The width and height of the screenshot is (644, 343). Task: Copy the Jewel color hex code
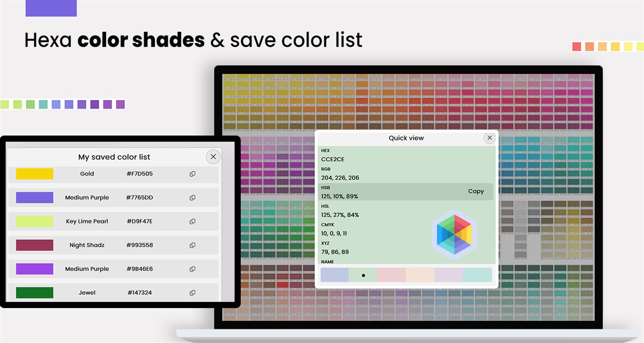pyautogui.click(x=192, y=292)
